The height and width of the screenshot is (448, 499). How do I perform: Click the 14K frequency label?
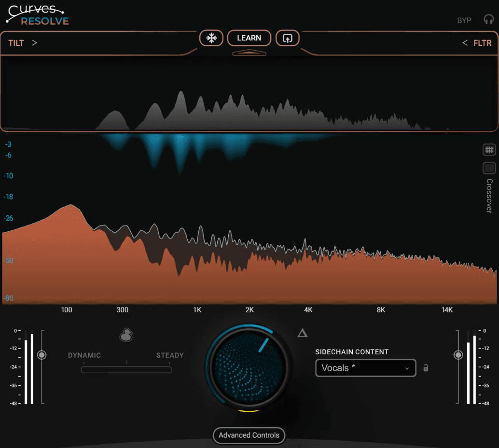click(447, 310)
